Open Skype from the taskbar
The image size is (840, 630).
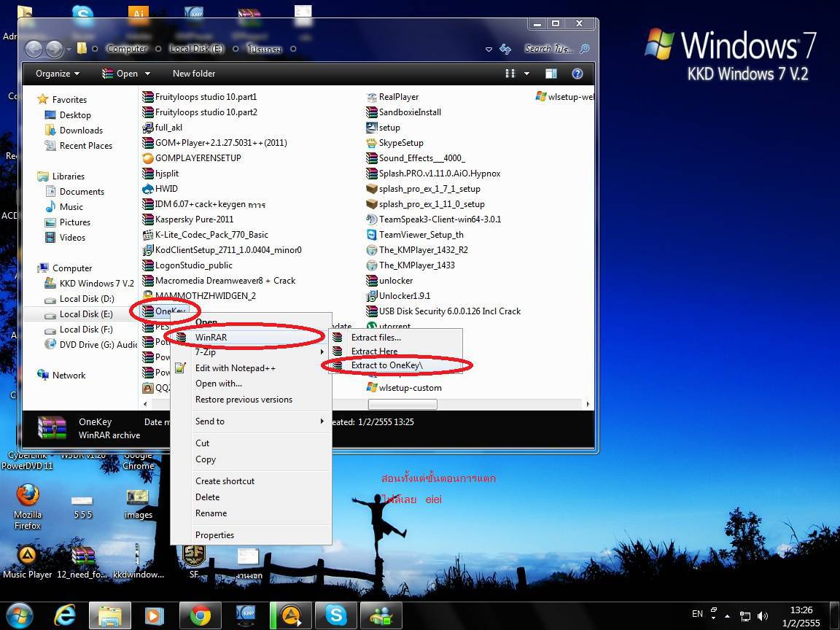click(336, 615)
